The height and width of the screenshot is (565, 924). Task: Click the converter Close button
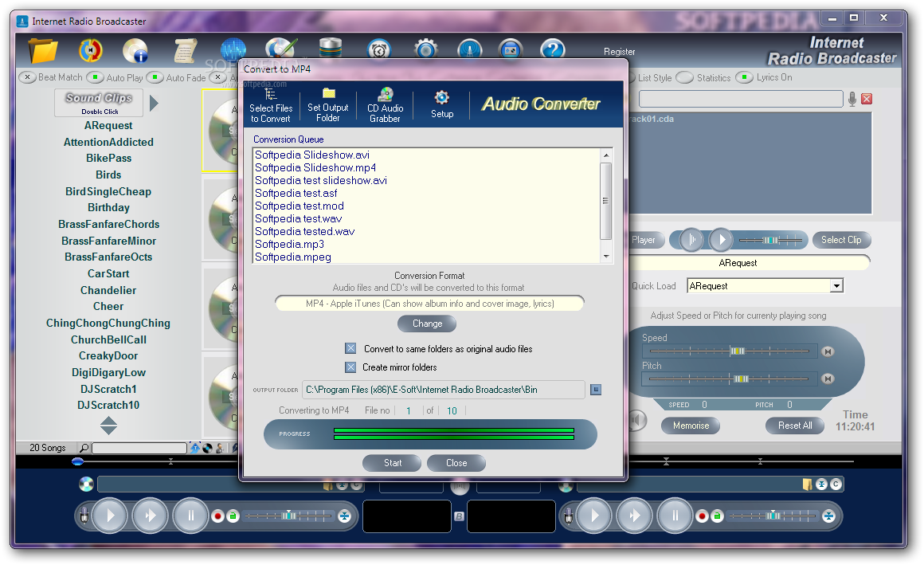coord(456,463)
